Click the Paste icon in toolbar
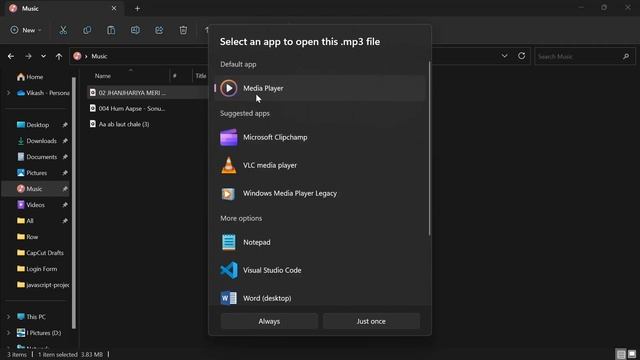The height and width of the screenshot is (360, 640). [x=111, y=30]
